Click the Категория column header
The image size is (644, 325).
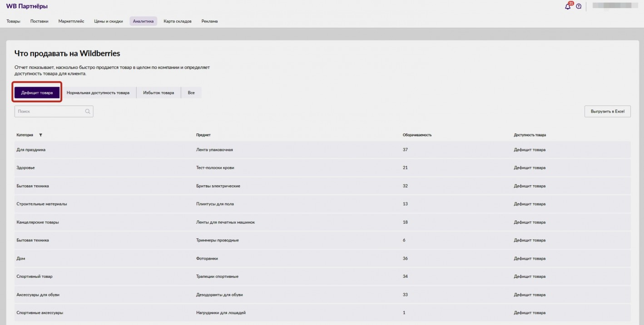tap(25, 135)
